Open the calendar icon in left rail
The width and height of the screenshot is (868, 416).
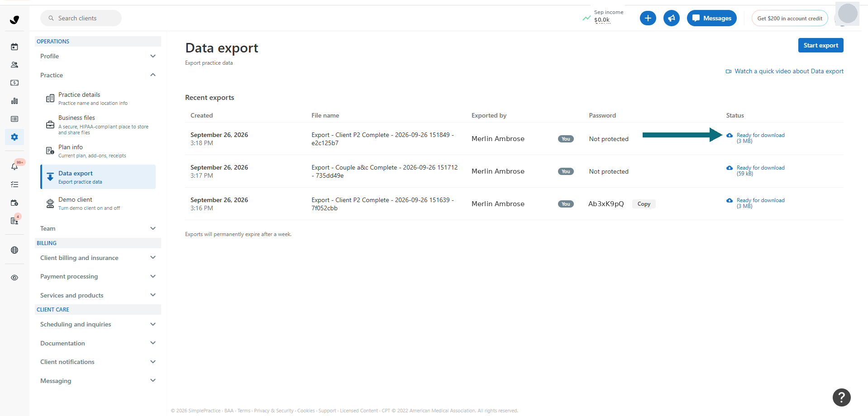pyautogui.click(x=14, y=47)
